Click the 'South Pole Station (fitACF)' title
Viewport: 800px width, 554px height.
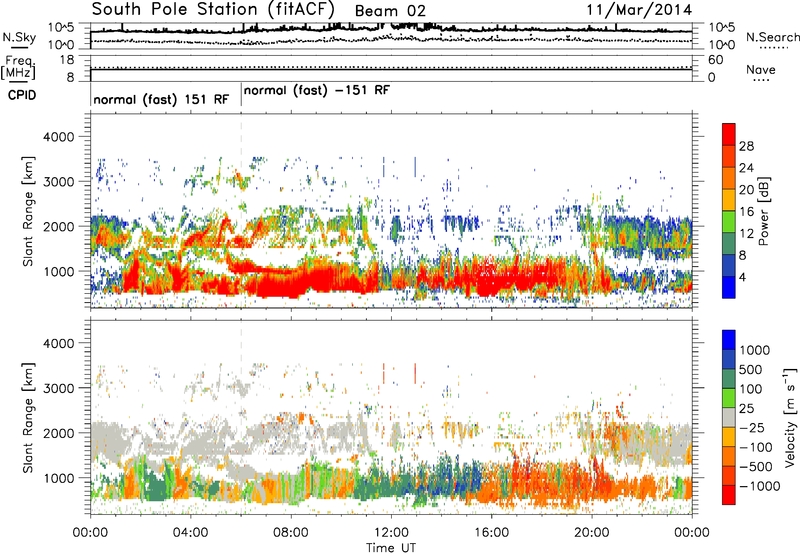(x=213, y=9)
